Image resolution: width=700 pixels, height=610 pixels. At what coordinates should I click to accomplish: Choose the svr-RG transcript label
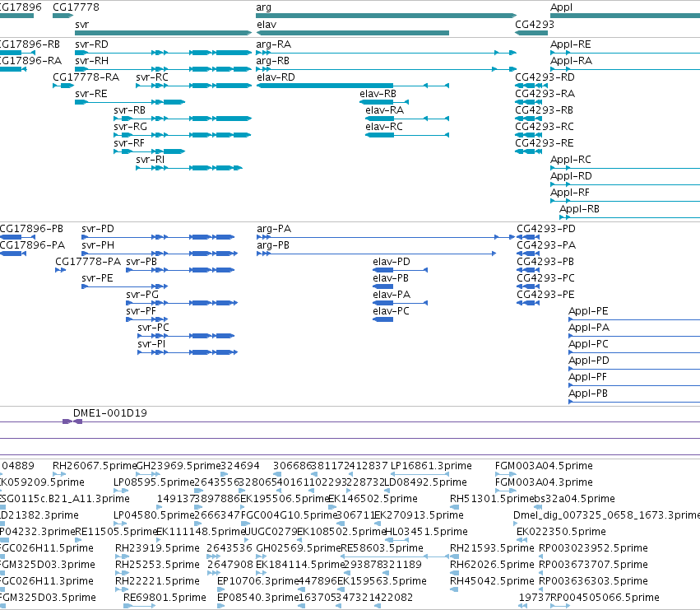coord(130,127)
